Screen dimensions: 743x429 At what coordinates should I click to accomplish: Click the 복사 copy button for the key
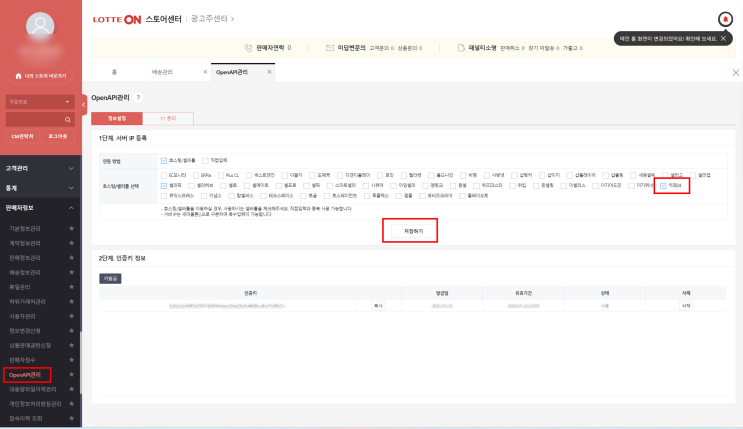click(378, 306)
